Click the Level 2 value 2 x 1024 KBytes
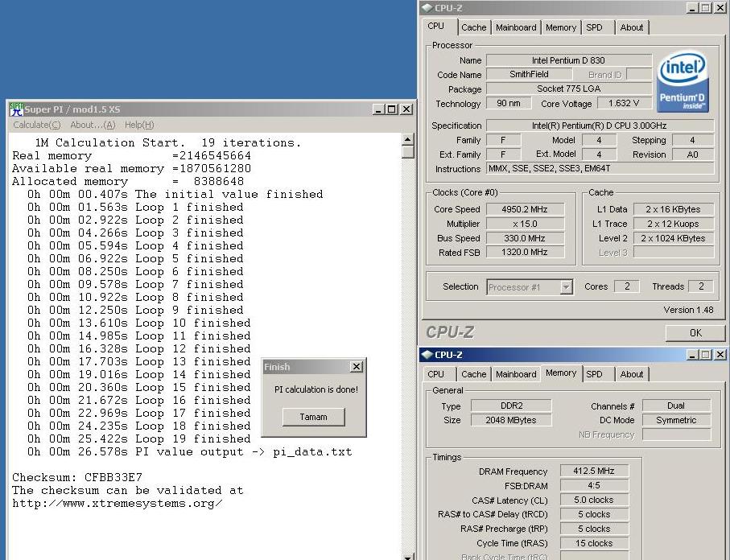The image size is (730, 560). pyautogui.click(x=673, y=238)
